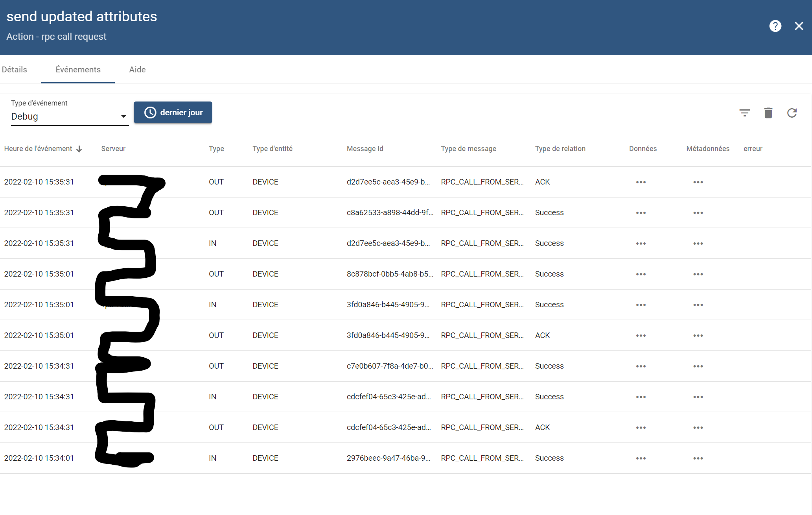Open Métadonnées for 3fd0a846 OUT ACK row
This screenshot has height=515, width=812.
[x=698, y=336]
